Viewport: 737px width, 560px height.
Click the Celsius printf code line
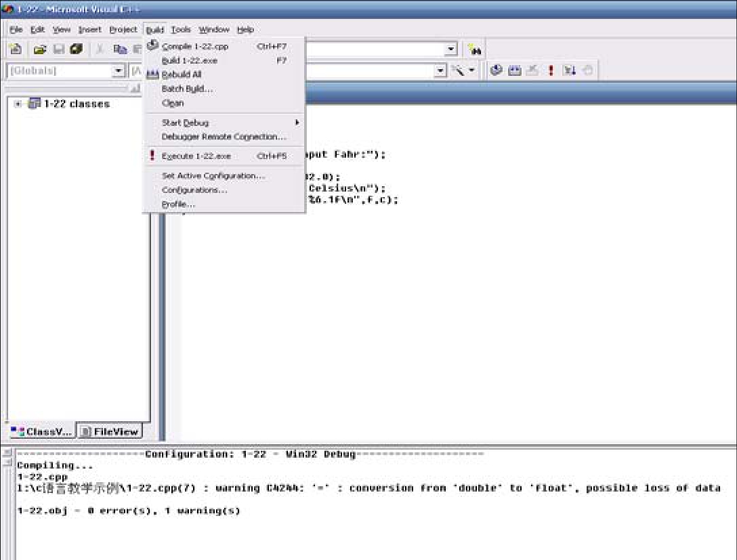pos(346,188)
